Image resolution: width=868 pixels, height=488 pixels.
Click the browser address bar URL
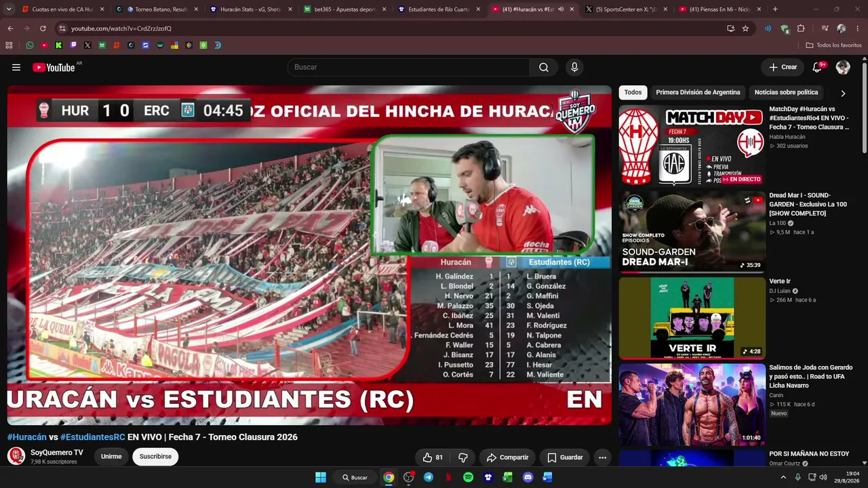[x=121, y=28]
